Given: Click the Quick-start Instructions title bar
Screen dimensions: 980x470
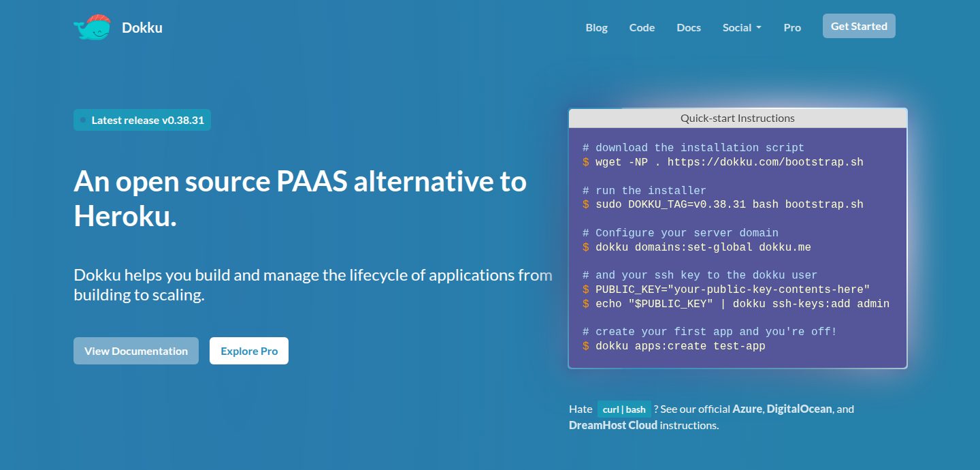Looking at the screenshot, I should point(738,118).
